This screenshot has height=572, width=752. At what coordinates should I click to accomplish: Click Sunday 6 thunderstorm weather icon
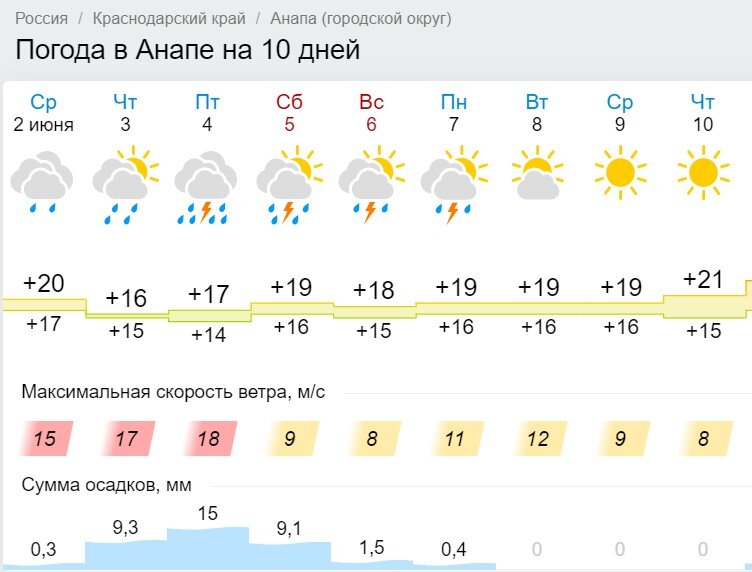pyautogui.click(x=372, y=184)
